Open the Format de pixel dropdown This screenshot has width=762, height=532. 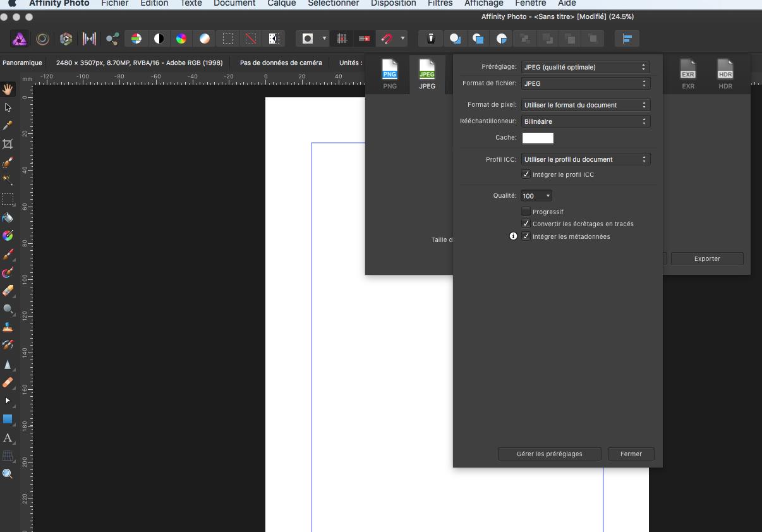pos(586,105)
